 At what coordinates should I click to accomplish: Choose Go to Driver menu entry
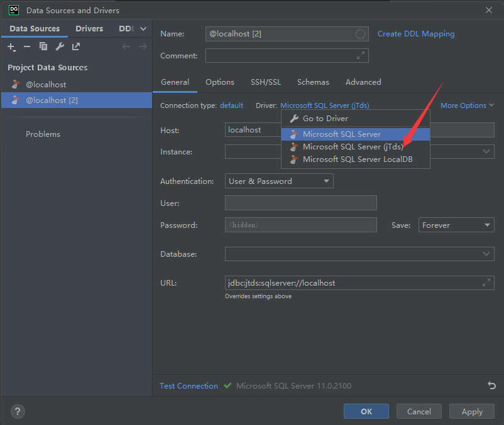(356, 119)
